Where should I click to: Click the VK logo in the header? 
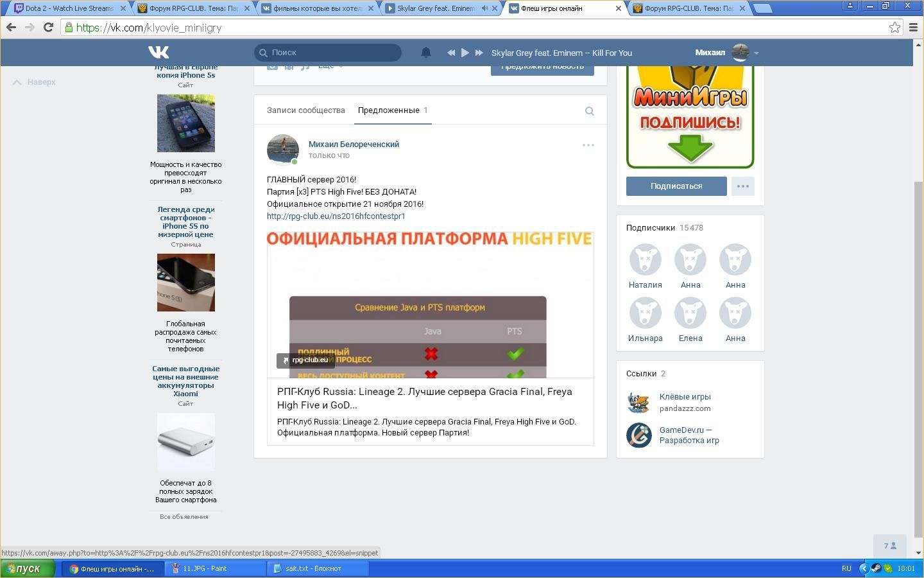[158, 52]
